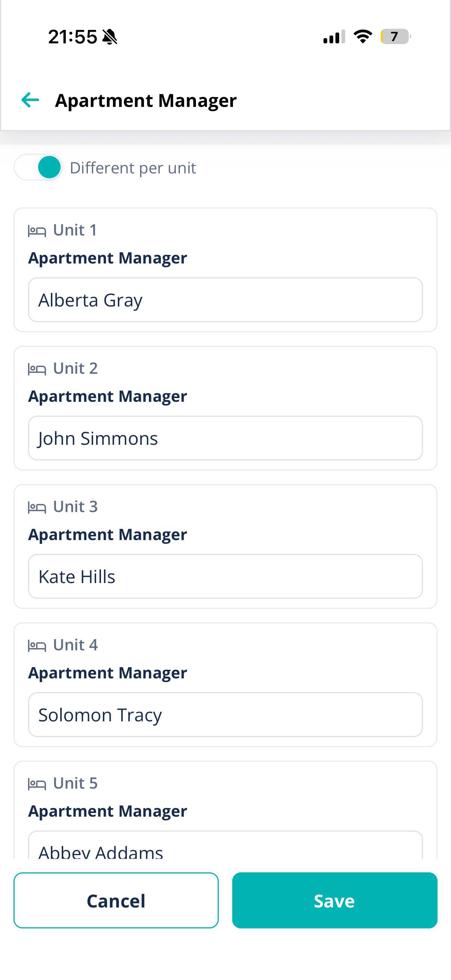Click the Unit 2 bed icon
Viewport: 451px width, 980px height.
(37, 369)
